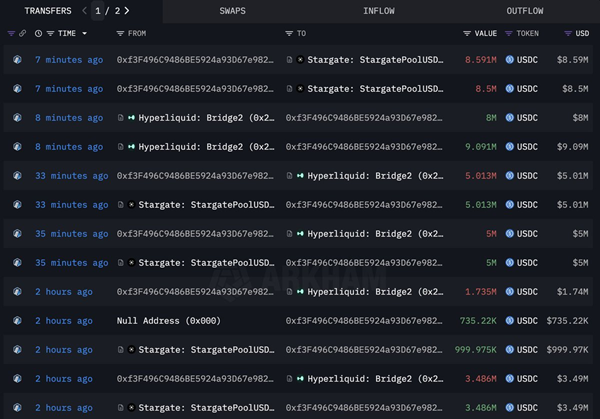The height and width of the screenshot is (419, 600).
Task: Click Null Address (0x000) sender
Action: tap(169, 321)
